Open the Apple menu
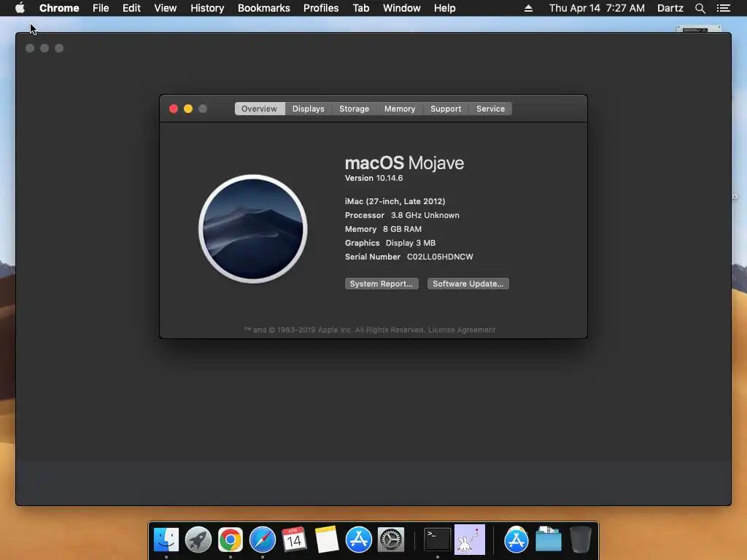The height and width of the screenshot is (560, 747). [20, 8]
